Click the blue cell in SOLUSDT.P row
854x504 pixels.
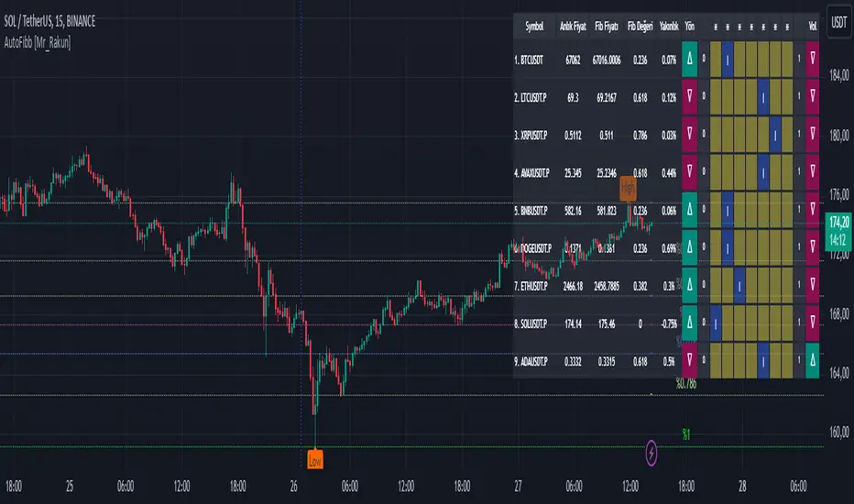(x=717, y=323)
